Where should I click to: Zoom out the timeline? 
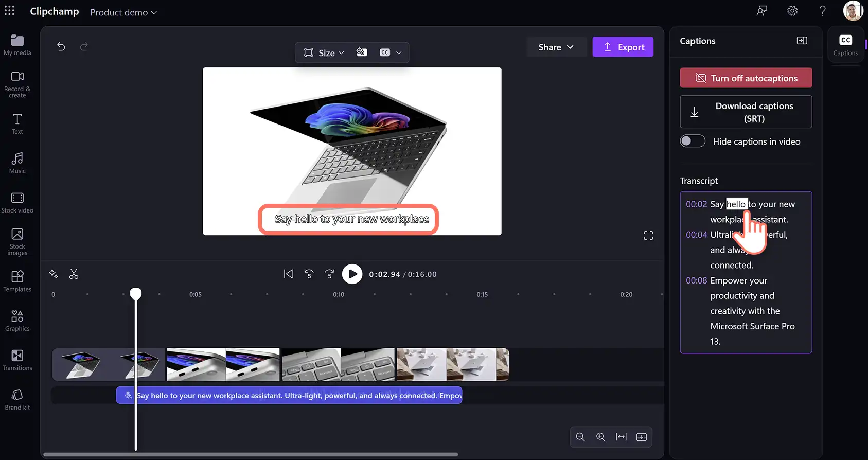click(580, 437)
